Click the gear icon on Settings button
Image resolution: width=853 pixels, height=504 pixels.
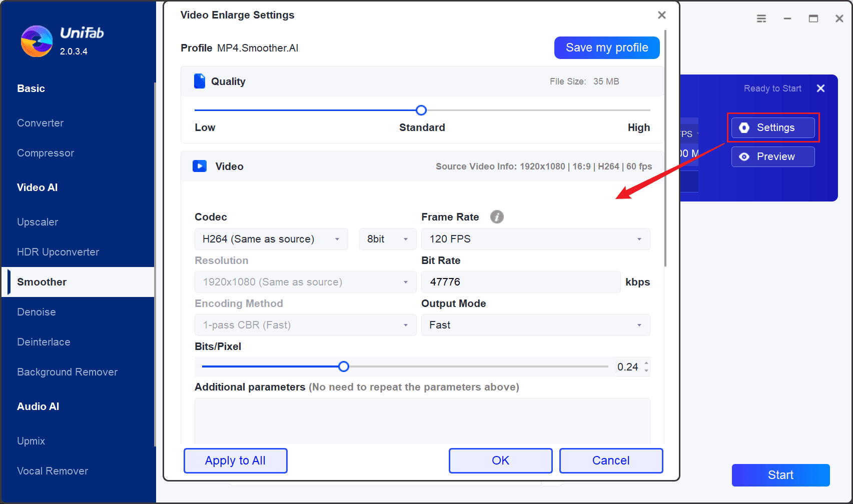point(744,127)
